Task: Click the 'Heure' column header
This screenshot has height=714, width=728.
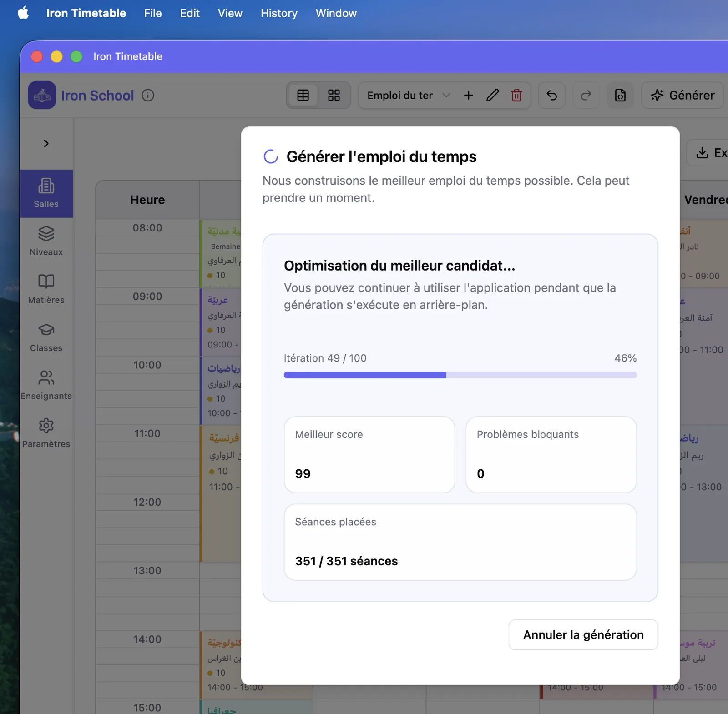Action: coord(147,200)
